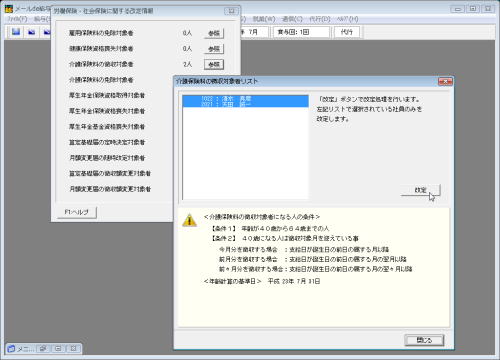The height and width of the screenshot is (360, 500).
Task: Click the 介護保険料の免除対象者 label
Action: 101,80
